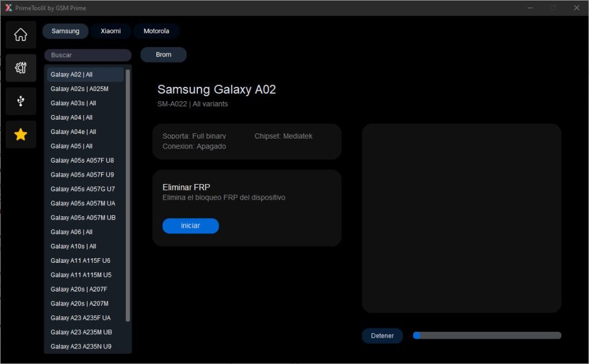Select the Brom mode button
Screen dimensions: 589x364
[x=163, y=55]
